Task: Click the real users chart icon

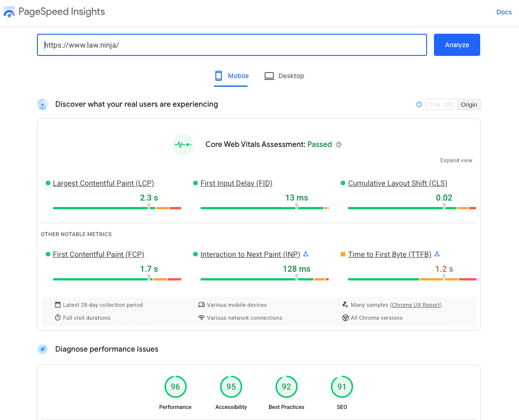Action: [43, 104]
